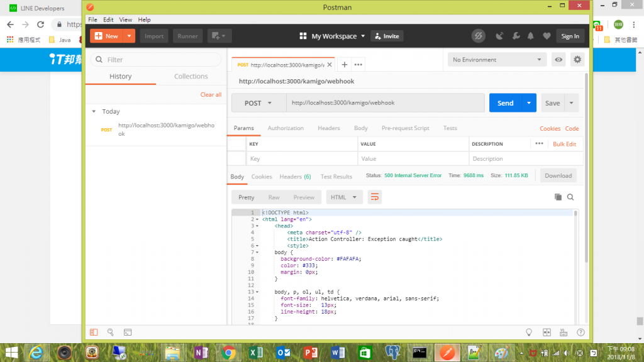Open the No Environment selector
This screenshot has height=362, width=644.
pyautogui.click(x=497, y=60)
